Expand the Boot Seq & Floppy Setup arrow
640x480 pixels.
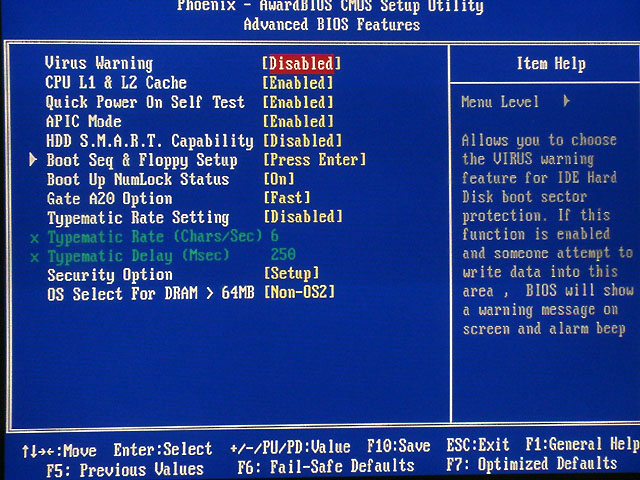(x=33, y=160)
